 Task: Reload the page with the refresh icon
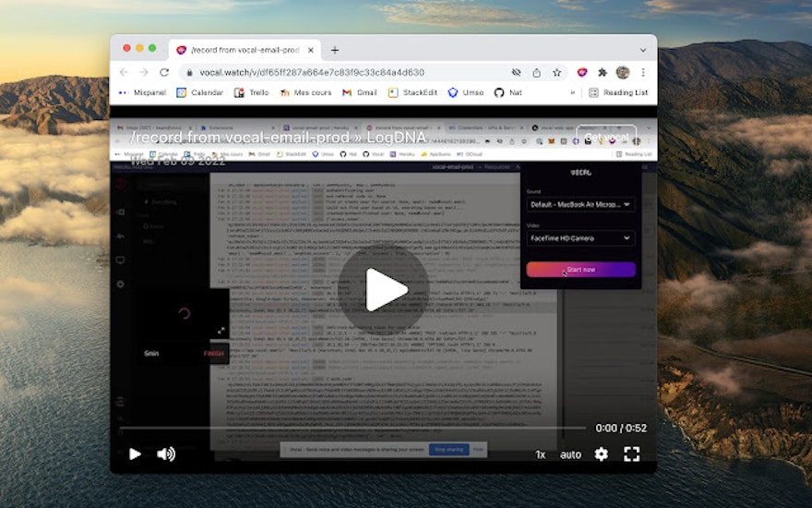164,73
